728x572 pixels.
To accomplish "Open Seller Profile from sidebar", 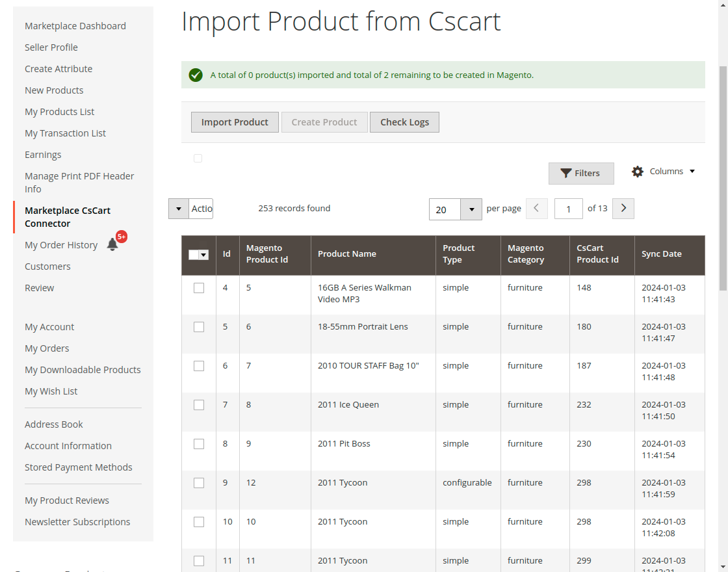I will 51,47.
